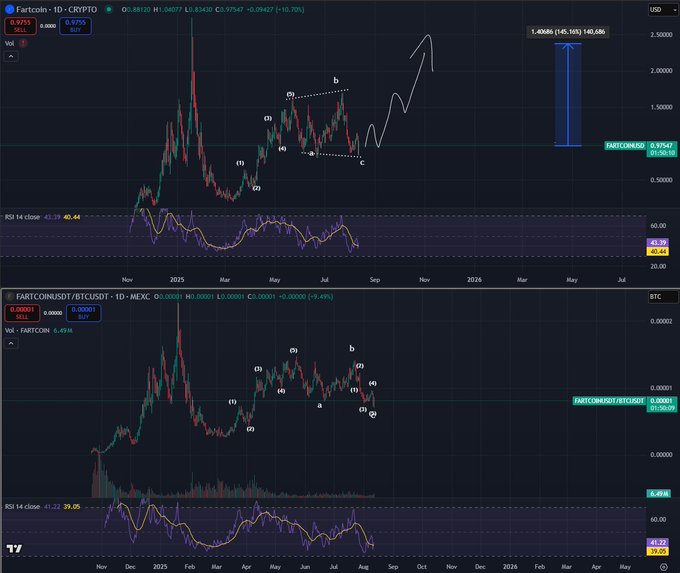The height and width of the screenshot is (573, 680).
Task: Click the green market status dot
Action: pos(109,9)
